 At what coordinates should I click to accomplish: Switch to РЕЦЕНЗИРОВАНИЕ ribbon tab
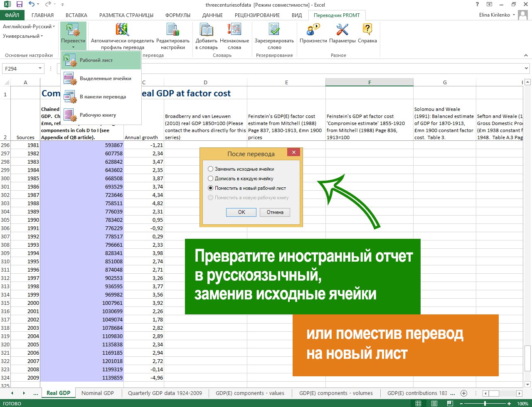pos(257,15)
